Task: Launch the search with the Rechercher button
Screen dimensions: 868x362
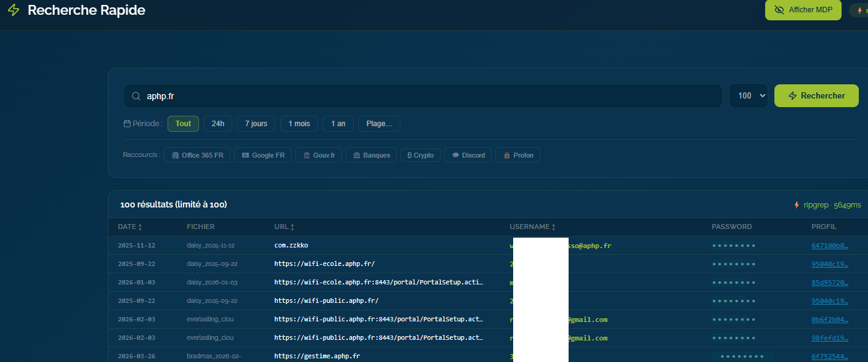Action: coord(816,95)
